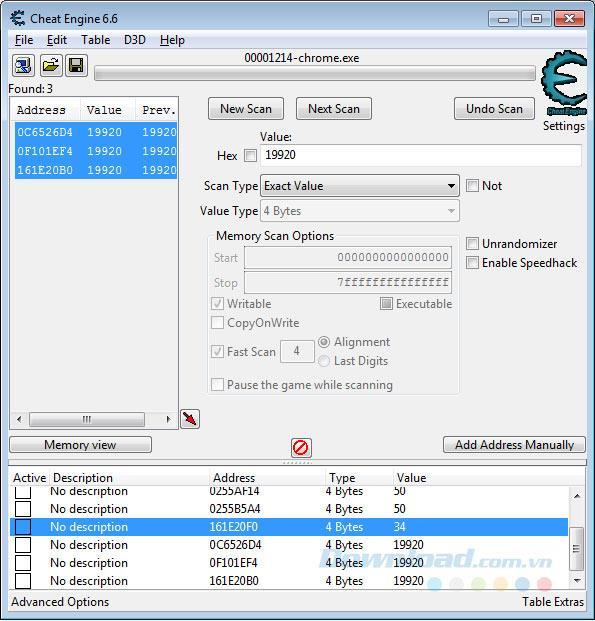Click the Cheat Engine title bar icon
The image size is (595, 621).
pyautogui.click(x=18, y=19)
